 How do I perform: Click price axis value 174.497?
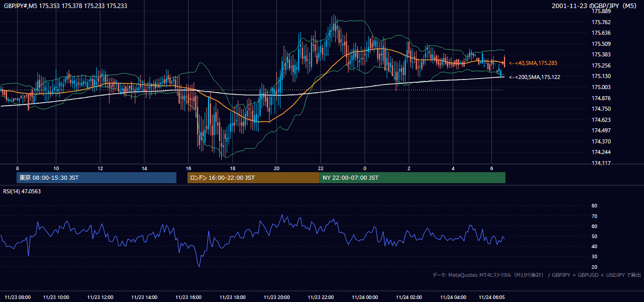(601, 130)
